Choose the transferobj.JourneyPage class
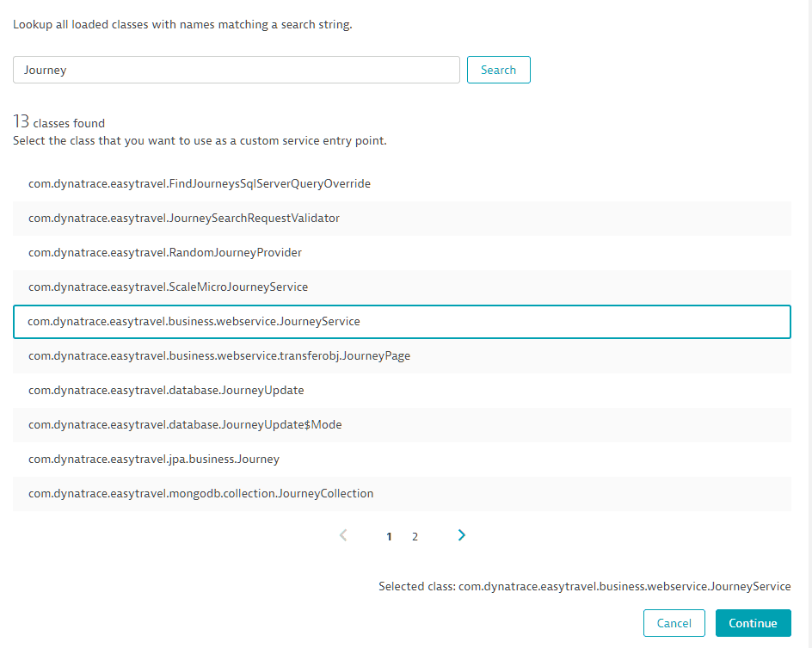The image size is (812, 648). tap(219, 355)
